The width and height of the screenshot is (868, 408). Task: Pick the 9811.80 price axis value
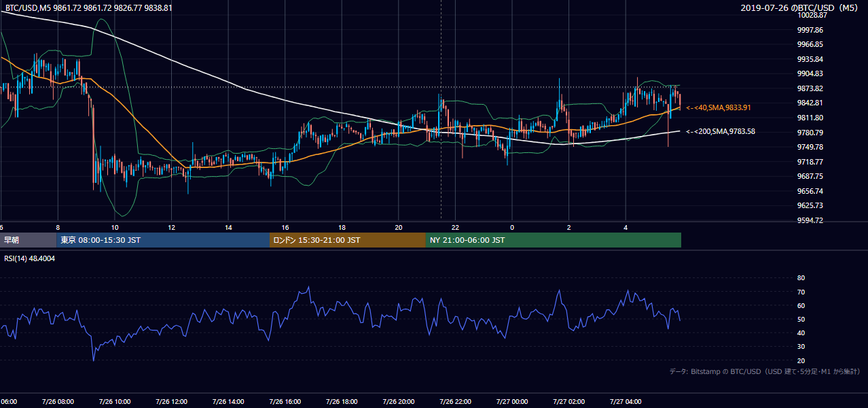click(810, 118)
